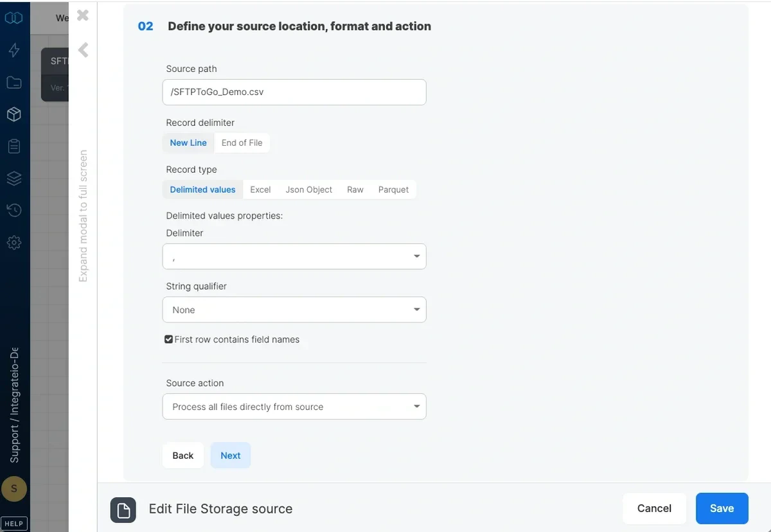This screenshot has height=532, width=771.
Task: Open the settings gear in the sidebar
Action: coord(14,242)
